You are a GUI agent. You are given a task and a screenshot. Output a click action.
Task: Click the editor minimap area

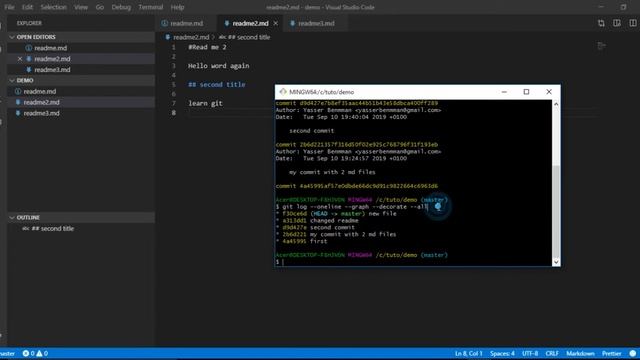tap(601, 46)
